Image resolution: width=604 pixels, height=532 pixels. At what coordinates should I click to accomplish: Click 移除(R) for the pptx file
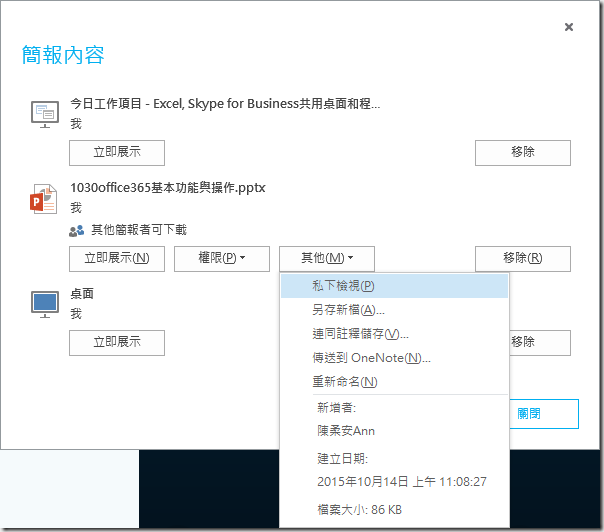tap(522, 258)
